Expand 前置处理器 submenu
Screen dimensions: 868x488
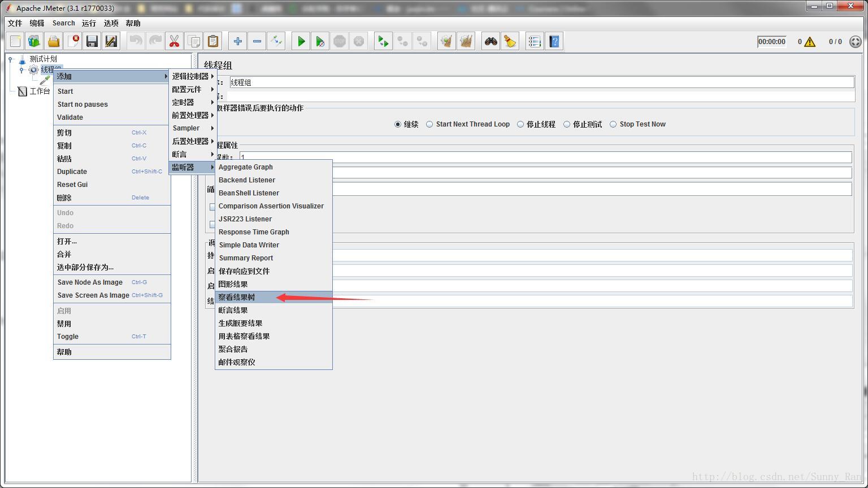(x=193, y=115)
